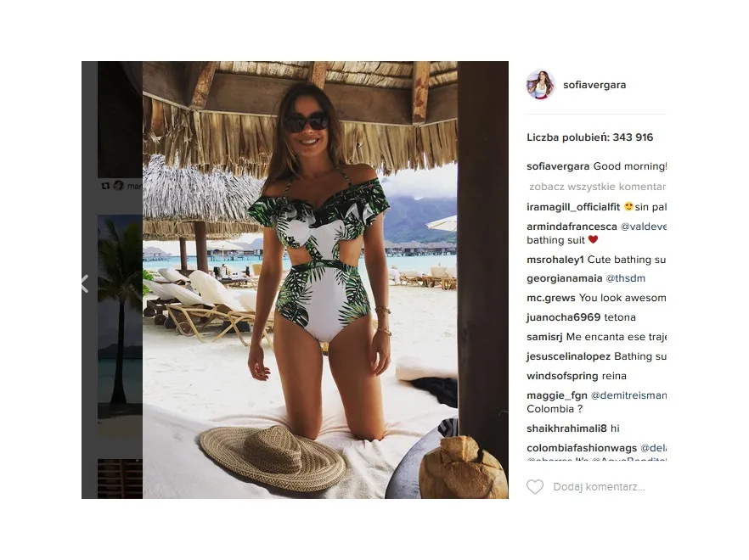Expand all comments via zobacz wszystkie komentarze
The height and width of the screenshot is (560, 749).
coord(597,187)
